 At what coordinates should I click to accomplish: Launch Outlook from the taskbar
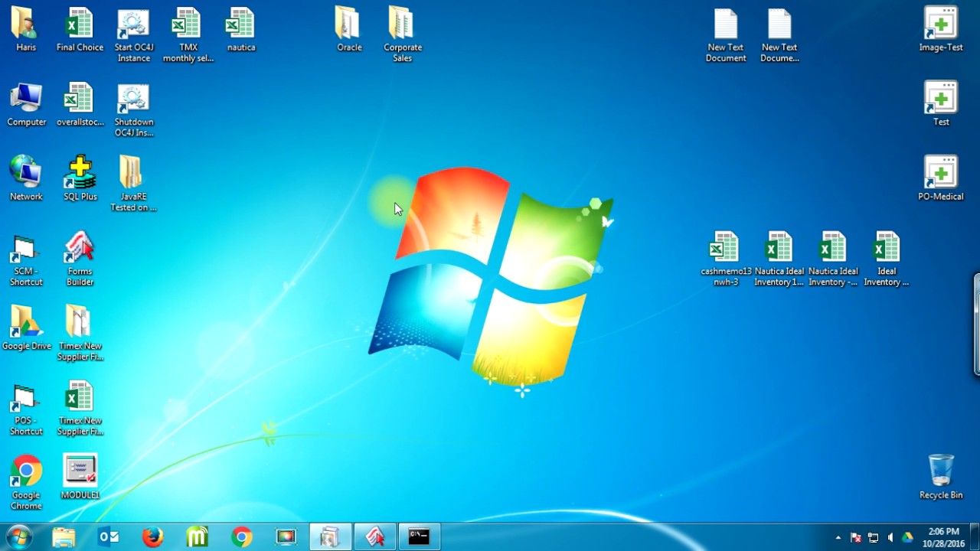point(109,537)
